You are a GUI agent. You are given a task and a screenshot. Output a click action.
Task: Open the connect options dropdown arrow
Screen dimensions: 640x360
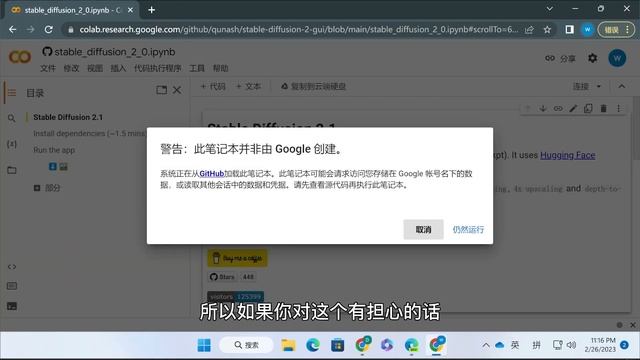[599, 87]
